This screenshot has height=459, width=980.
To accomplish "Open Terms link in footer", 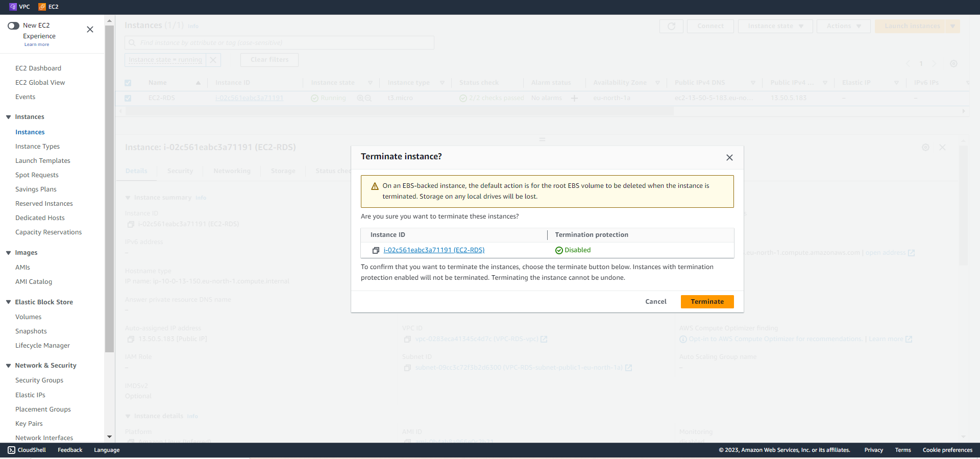I will tap(902, 450).
